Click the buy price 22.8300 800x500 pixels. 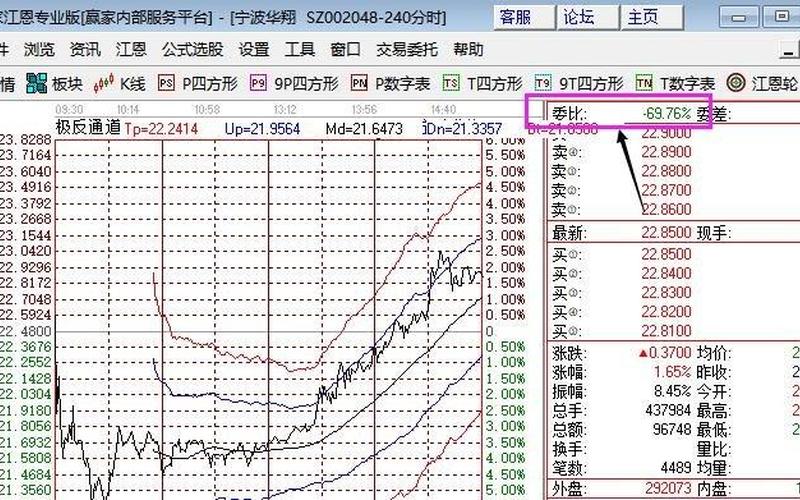coord(666,292)
